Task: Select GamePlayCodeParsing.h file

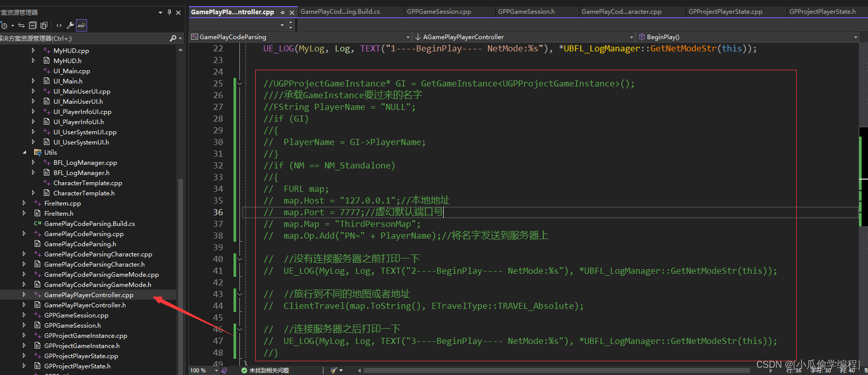Action: (80, 244)
